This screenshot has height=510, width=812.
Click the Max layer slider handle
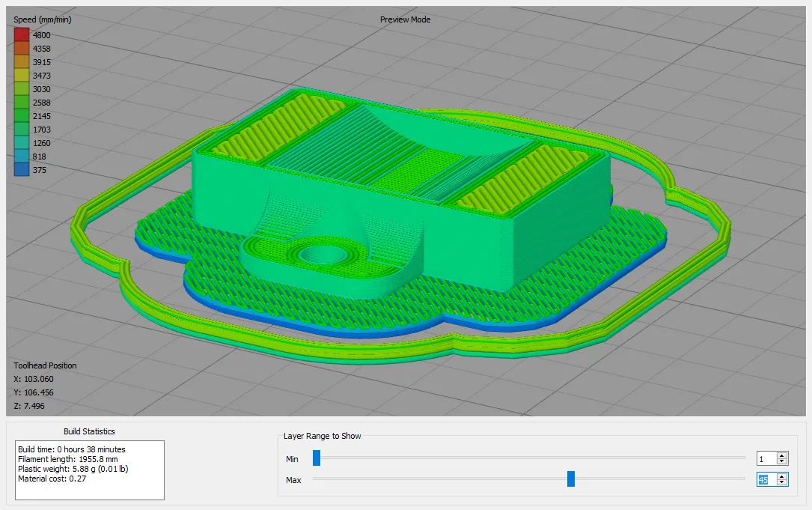tap(571, 479)
